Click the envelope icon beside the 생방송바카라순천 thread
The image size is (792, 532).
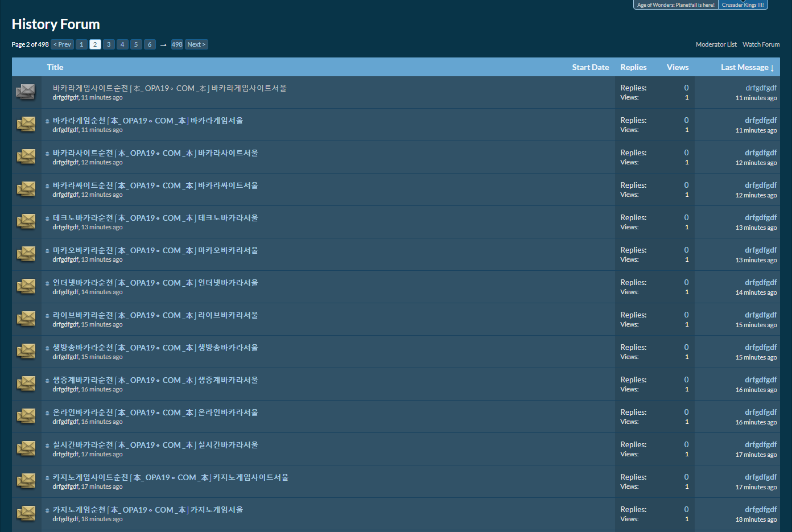(26, 351)
